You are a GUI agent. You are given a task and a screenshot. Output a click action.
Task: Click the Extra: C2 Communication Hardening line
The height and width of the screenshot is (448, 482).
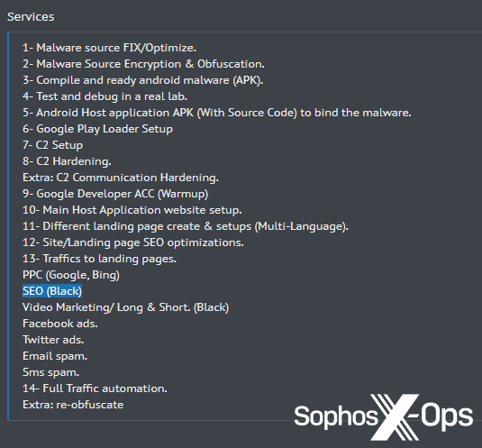121,178
